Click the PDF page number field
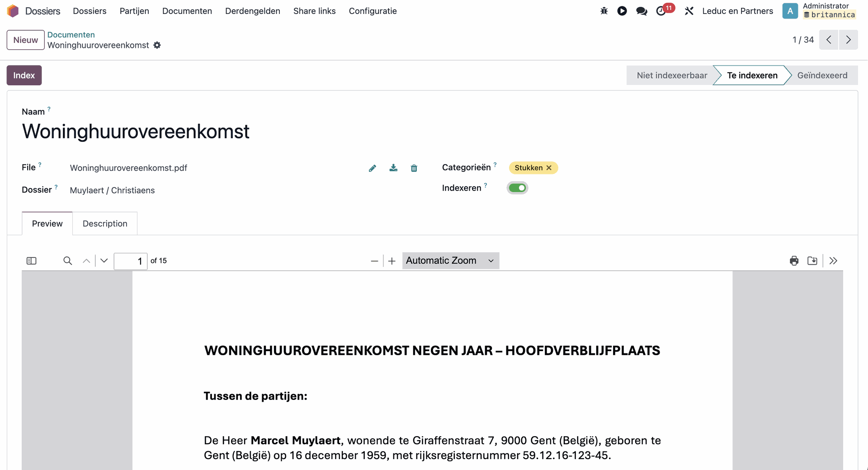The image size is (868, 470). point(131,261)
